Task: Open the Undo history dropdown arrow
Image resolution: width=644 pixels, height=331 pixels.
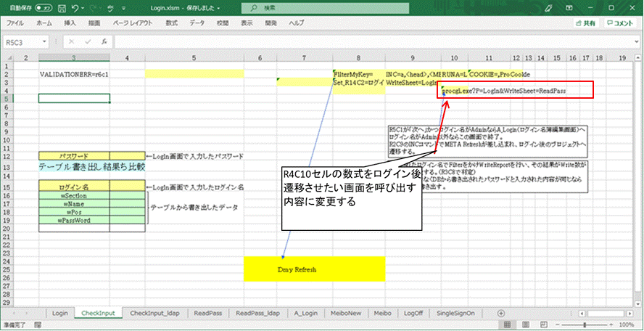Action: click(83, 8)
